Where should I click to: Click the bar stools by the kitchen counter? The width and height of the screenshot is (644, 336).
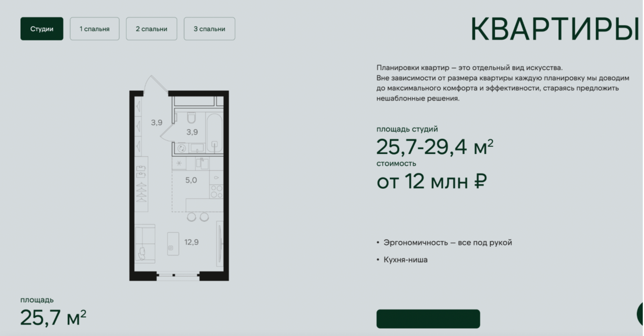198,217
